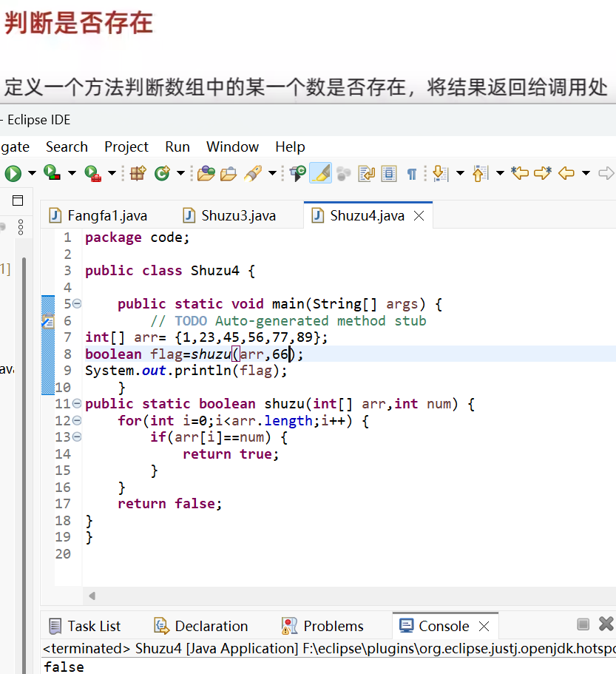Open the Run dropdown arrow

[x=33, y=174]
